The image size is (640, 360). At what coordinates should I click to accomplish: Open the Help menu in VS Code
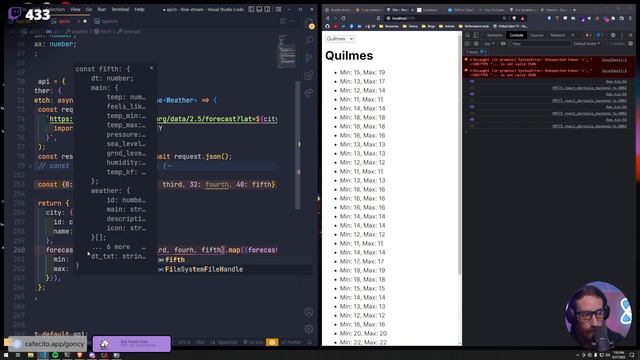pyautogui.click(x=140, y=9)
